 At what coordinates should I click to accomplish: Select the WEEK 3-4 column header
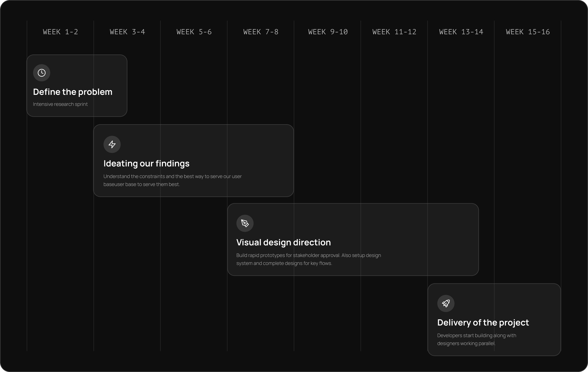pos(127,32)
